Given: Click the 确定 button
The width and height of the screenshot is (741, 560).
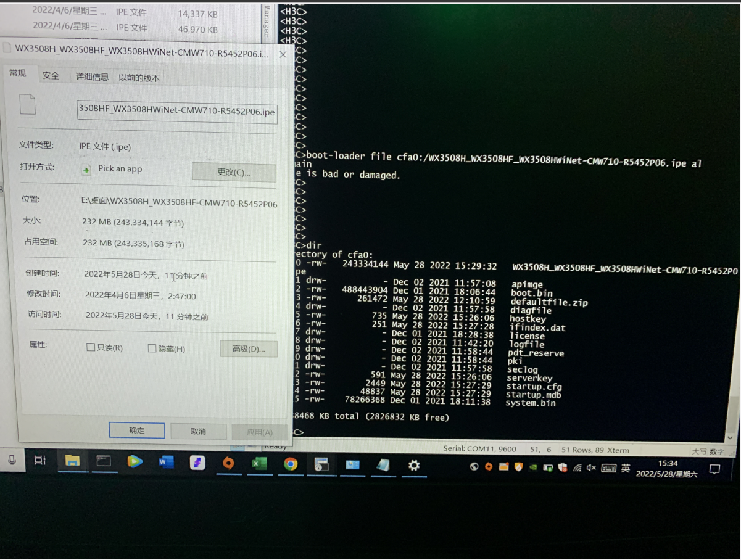Looking at the screenshot, I should point(137,430).
